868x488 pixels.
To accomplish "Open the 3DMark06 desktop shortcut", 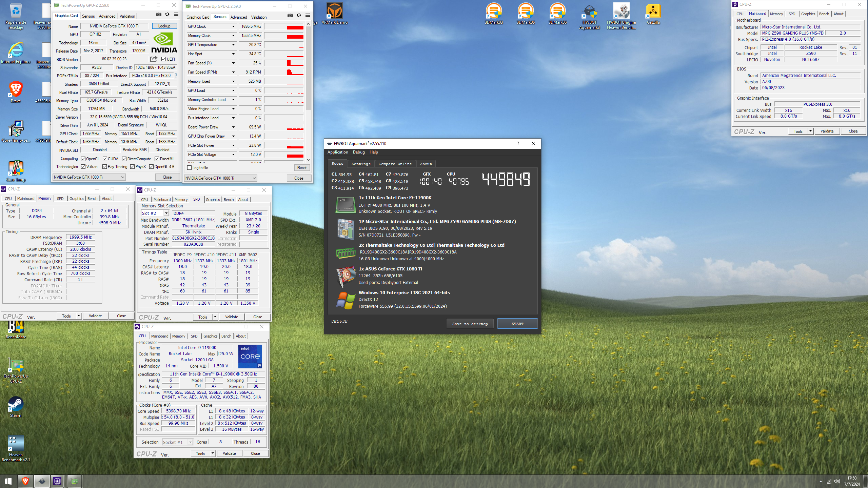I will point(557,14).
